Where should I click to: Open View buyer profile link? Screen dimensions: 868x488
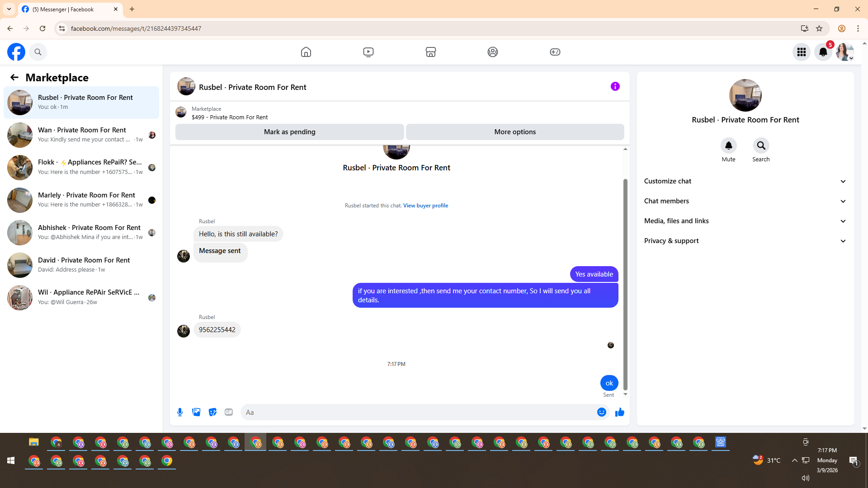point(425,206)
